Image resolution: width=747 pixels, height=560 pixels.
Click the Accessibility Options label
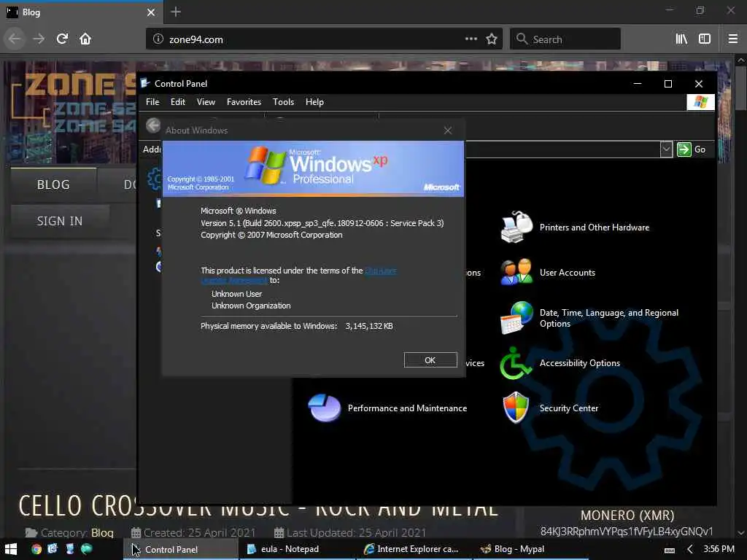(580, 363)
